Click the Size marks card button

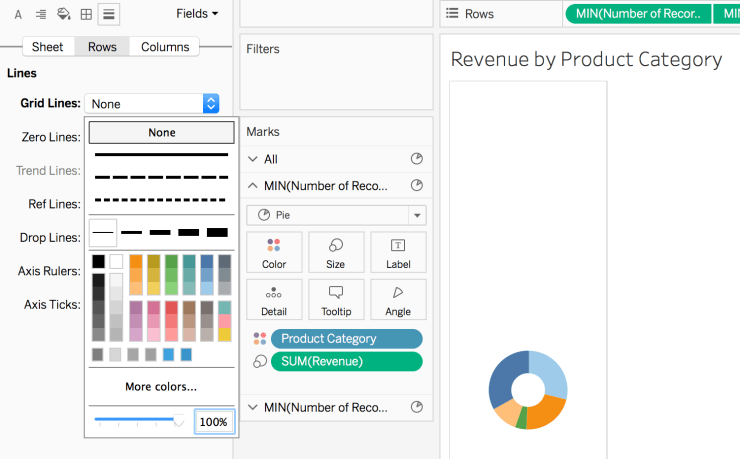pos(335,252)
